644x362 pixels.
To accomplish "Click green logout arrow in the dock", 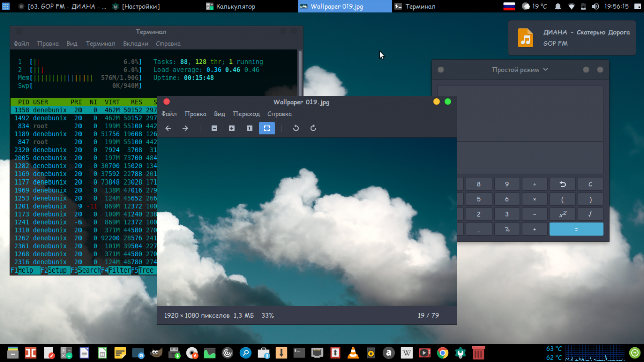I will click(635, 352).
